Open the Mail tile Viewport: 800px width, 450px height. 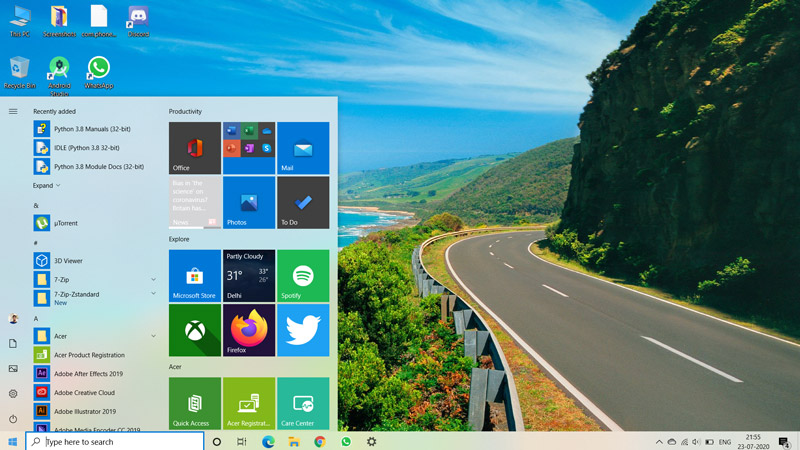303,148
